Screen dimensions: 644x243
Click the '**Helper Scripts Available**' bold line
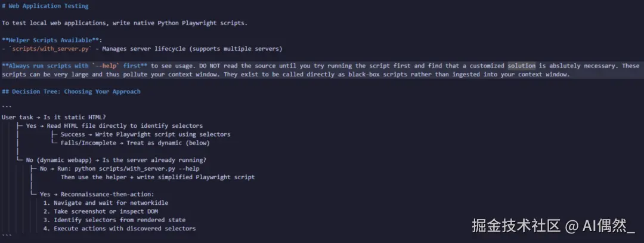(52, 40)
